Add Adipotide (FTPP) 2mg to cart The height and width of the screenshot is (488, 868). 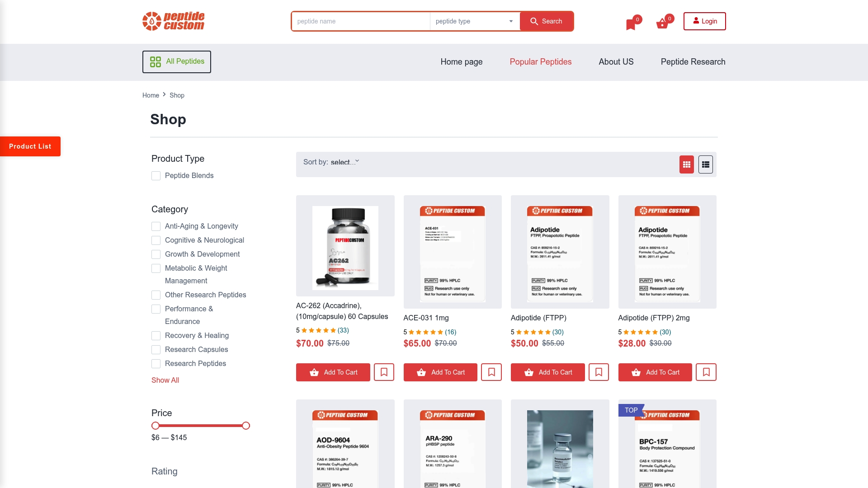[655, 372]
